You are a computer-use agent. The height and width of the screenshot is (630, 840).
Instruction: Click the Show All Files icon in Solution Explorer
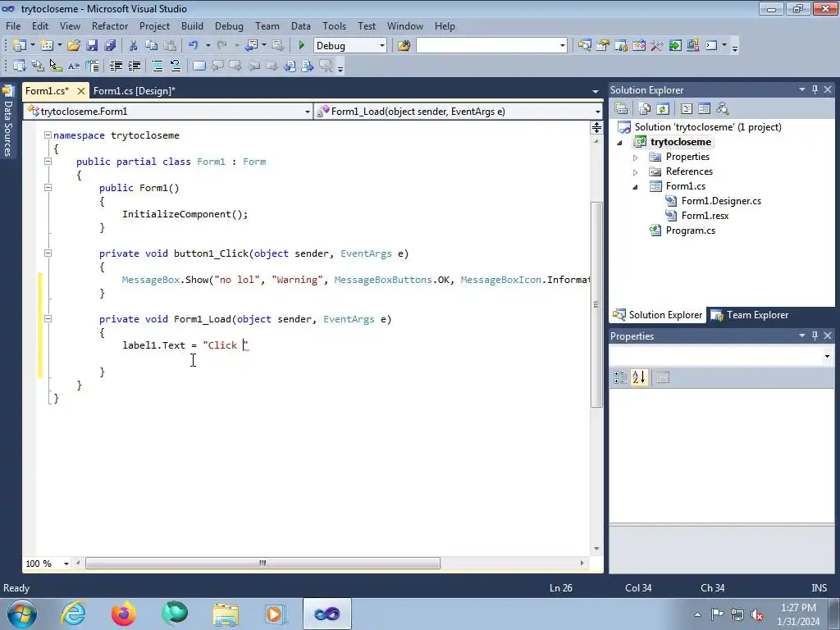pos(645,109)
